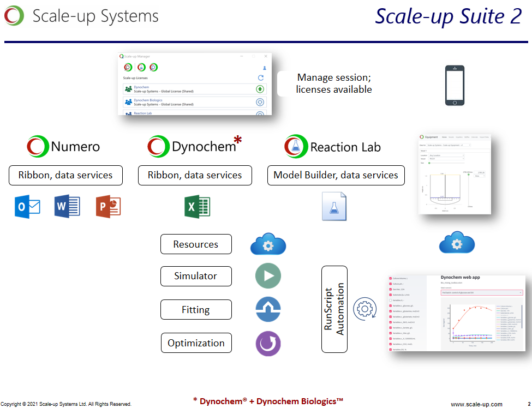Click the Resources cloud gear icon

click(268, 245)
